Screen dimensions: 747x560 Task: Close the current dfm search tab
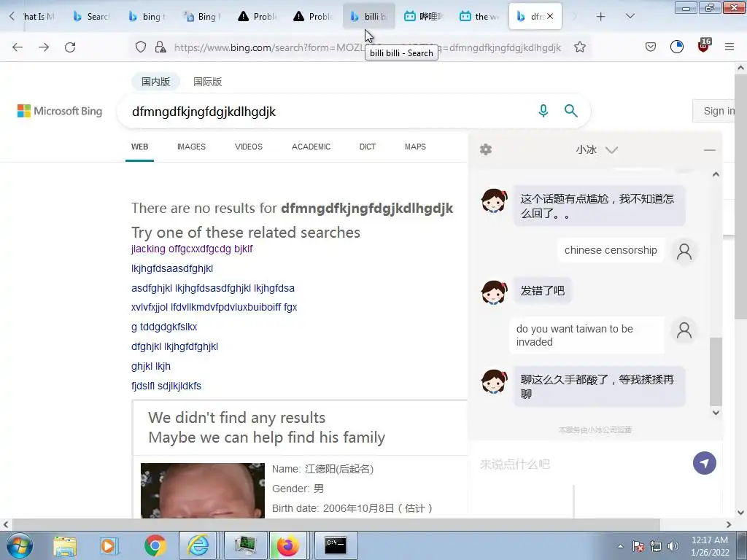coord(550,16)
